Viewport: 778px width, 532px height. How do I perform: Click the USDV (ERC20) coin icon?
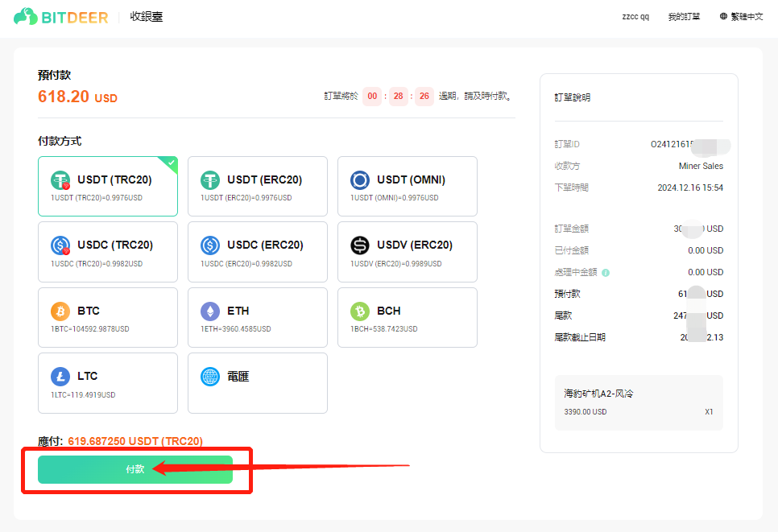click(360, 245)
